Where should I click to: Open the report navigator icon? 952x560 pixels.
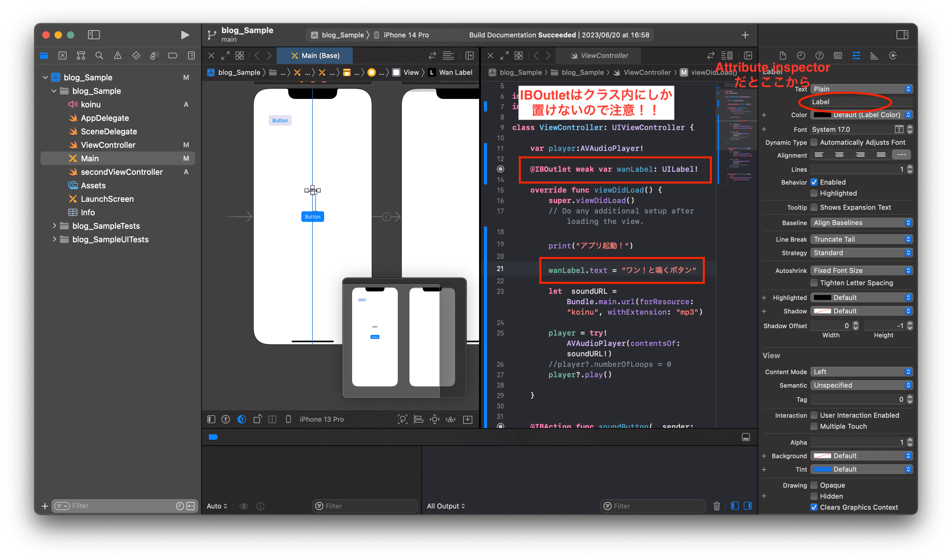point(191,56)
